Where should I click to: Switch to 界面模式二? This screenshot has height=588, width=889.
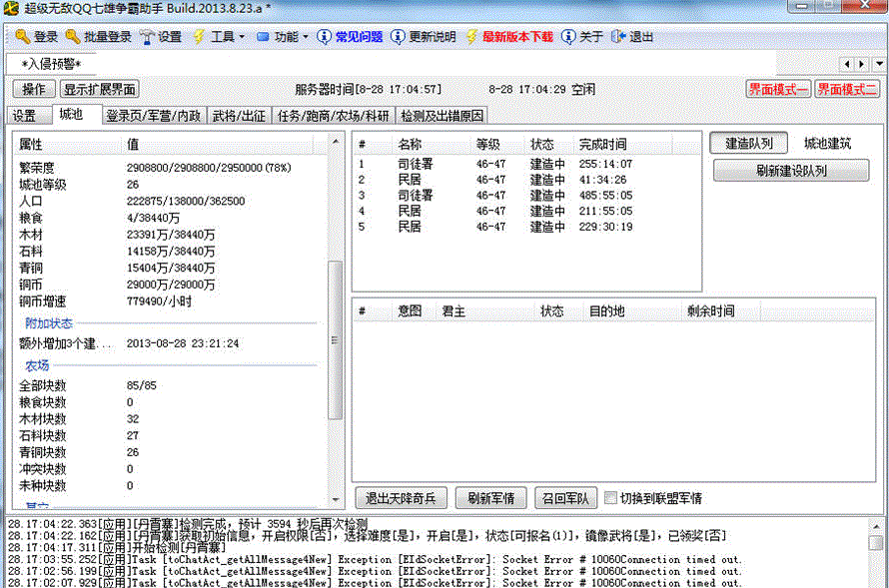(847, 90)
